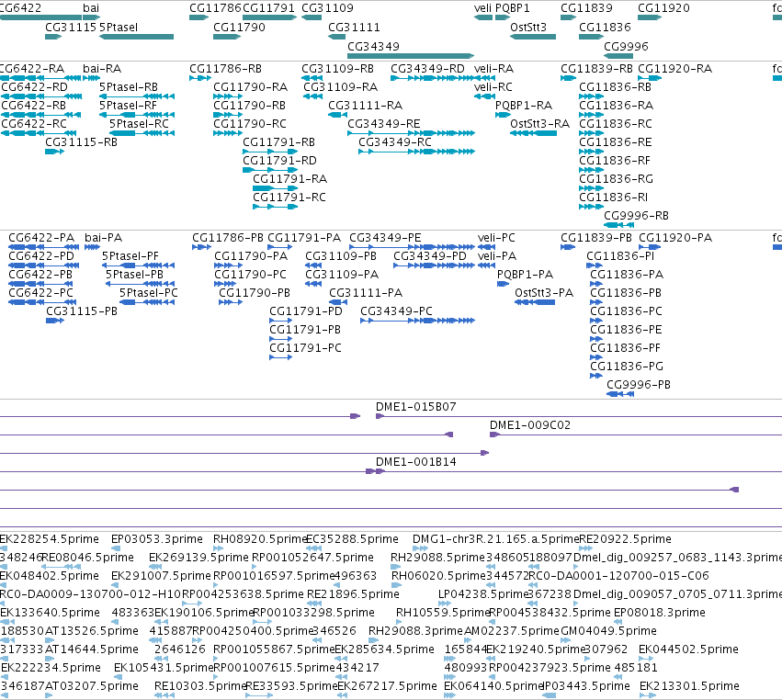Image resolution: width=782 pixels, height=700 pixels.
Task: Select the 5PtaseI-PF protein glyph
Action: tap(138, 265)
